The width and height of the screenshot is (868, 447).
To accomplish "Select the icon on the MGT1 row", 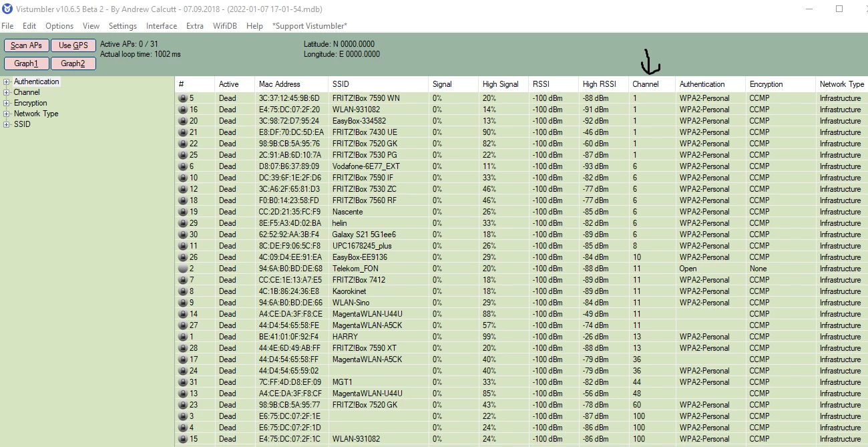I will [182, 382].
